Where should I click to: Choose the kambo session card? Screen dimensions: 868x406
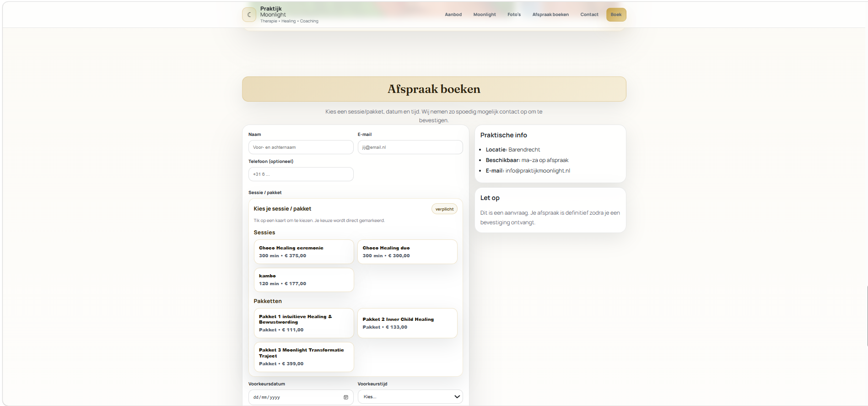click(304, 280)
